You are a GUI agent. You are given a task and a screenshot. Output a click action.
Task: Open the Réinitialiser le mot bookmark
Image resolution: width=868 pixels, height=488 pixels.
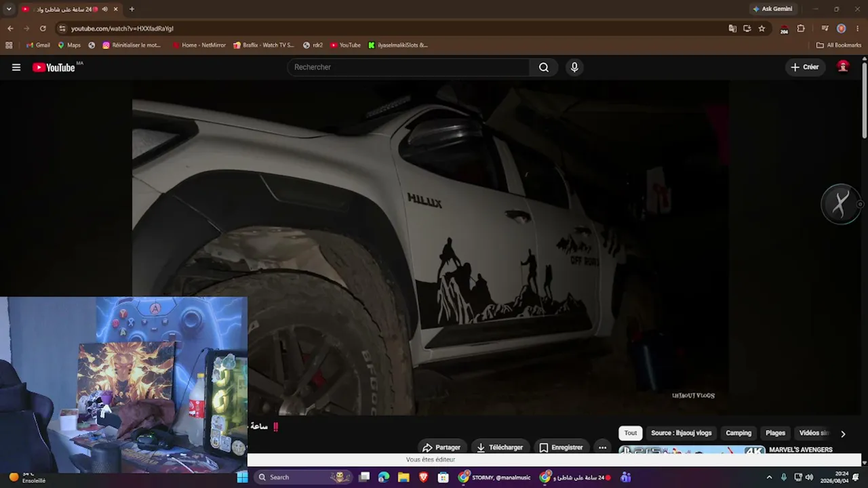(x=132, y=45)
